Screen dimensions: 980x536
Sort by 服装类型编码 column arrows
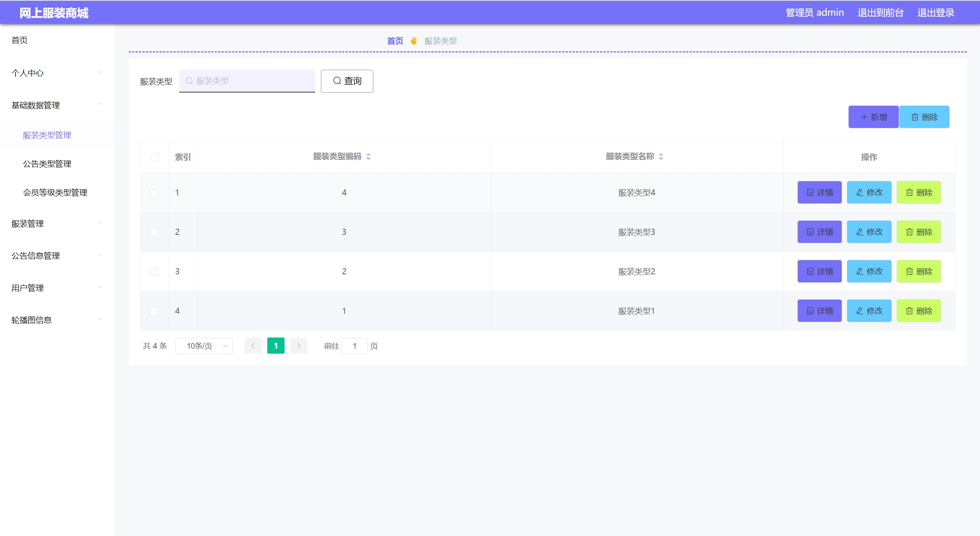click(x=368, y=156)
